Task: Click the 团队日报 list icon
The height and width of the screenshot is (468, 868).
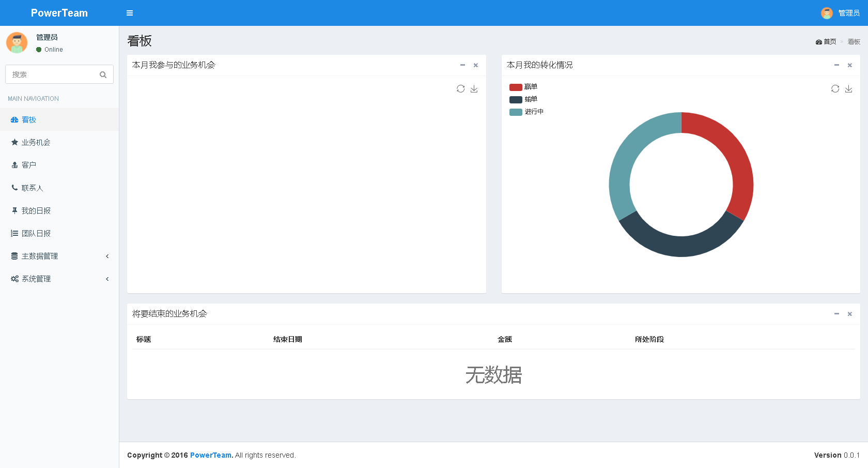Action: [14, 233]
